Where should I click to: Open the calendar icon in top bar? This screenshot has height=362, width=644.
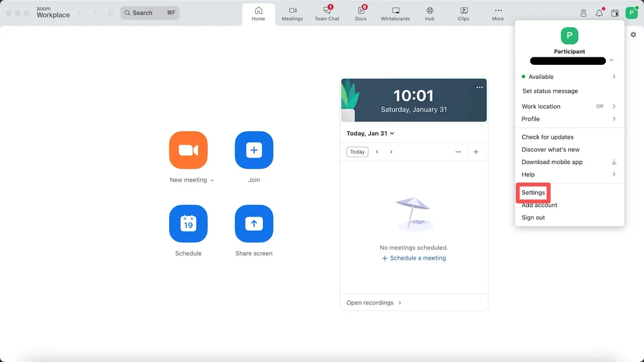click(615, 13)
